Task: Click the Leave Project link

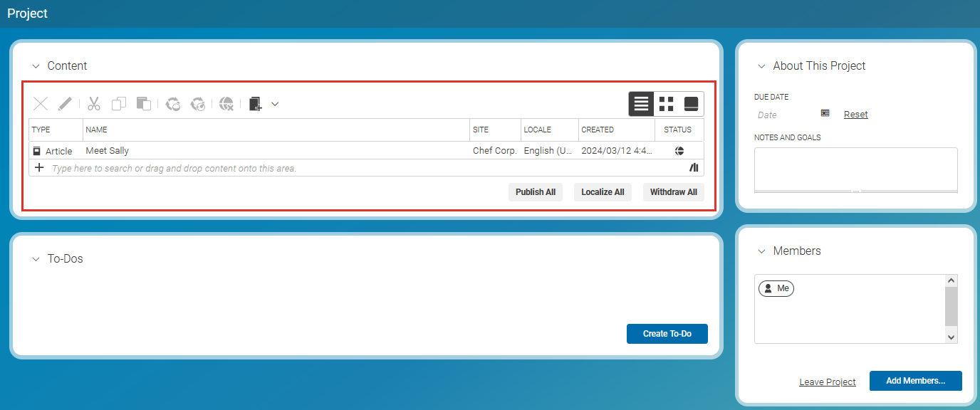Action: (x=827, y=382)
